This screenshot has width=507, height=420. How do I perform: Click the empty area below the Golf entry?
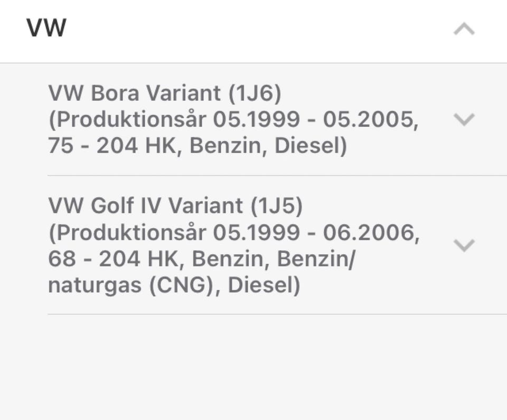pos(253,365)
